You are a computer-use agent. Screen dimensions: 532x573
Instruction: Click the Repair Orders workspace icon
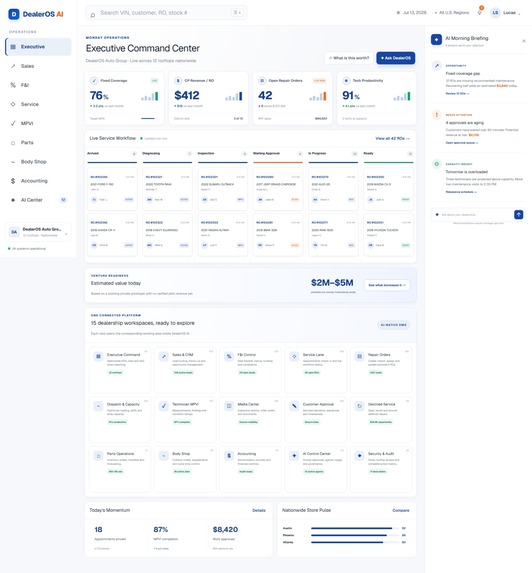360,356
